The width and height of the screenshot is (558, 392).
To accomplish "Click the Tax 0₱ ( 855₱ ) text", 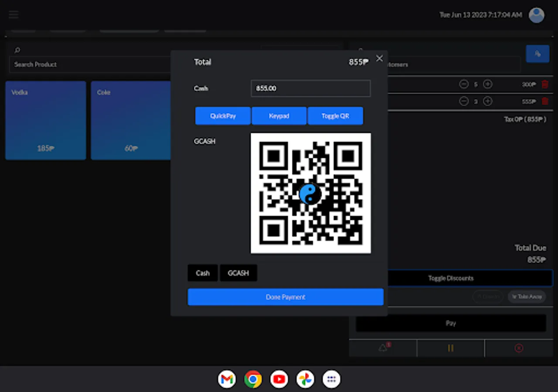I will click(525, 119).
